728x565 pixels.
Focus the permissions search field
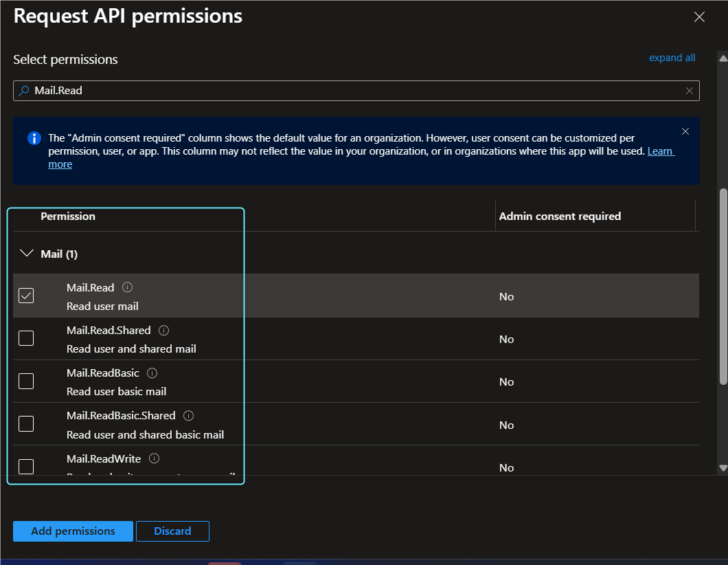click(x=356, y=91)
